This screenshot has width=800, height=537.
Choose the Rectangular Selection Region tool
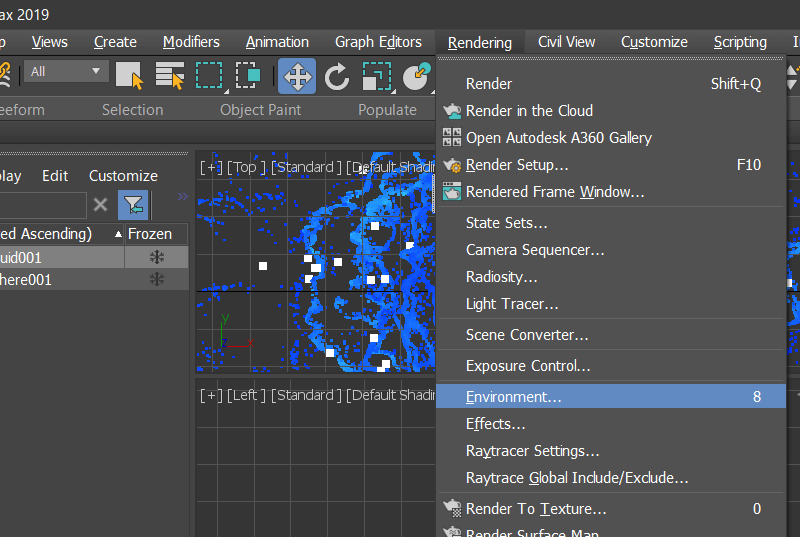(209, 76)
